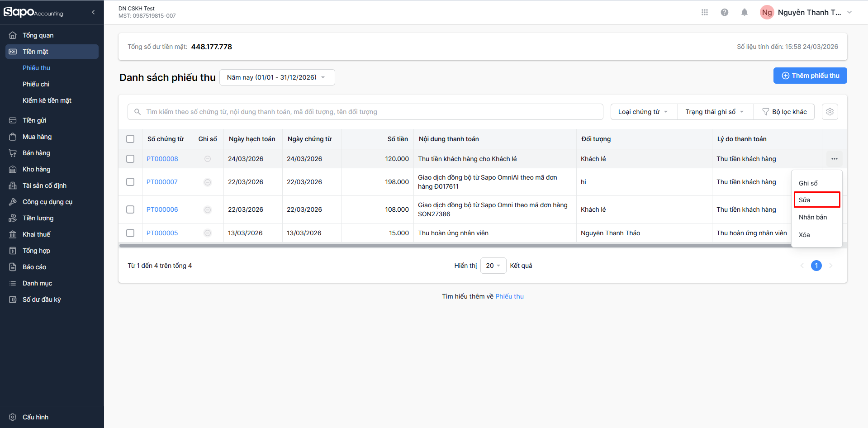Collapse the sidebar using the arrow icon
The image size is (868, 428).
[x=93, y=12]
